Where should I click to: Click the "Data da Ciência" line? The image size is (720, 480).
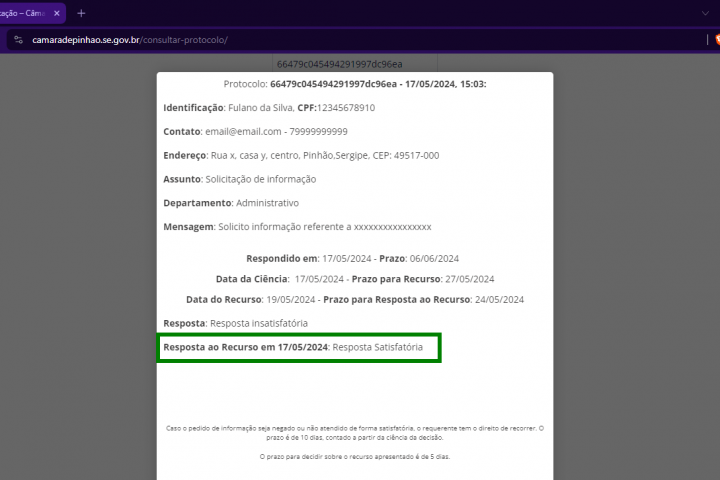point(354,279)
